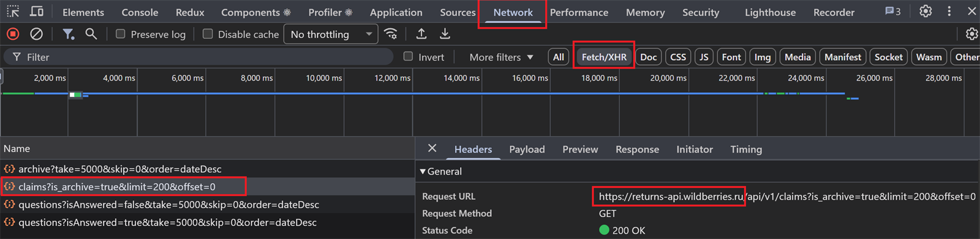
Task: Stop recording network log
Action: (13, 34)
